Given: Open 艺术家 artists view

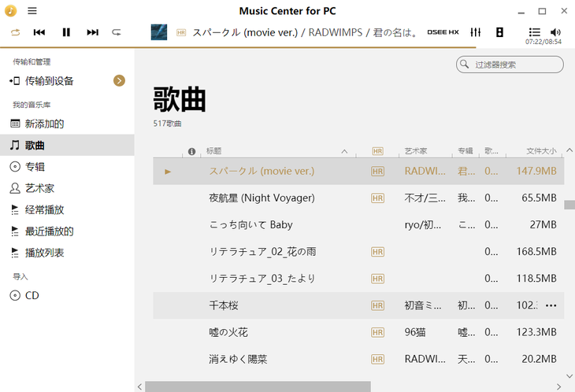Looking at the screenshot, I should point(67,188).
